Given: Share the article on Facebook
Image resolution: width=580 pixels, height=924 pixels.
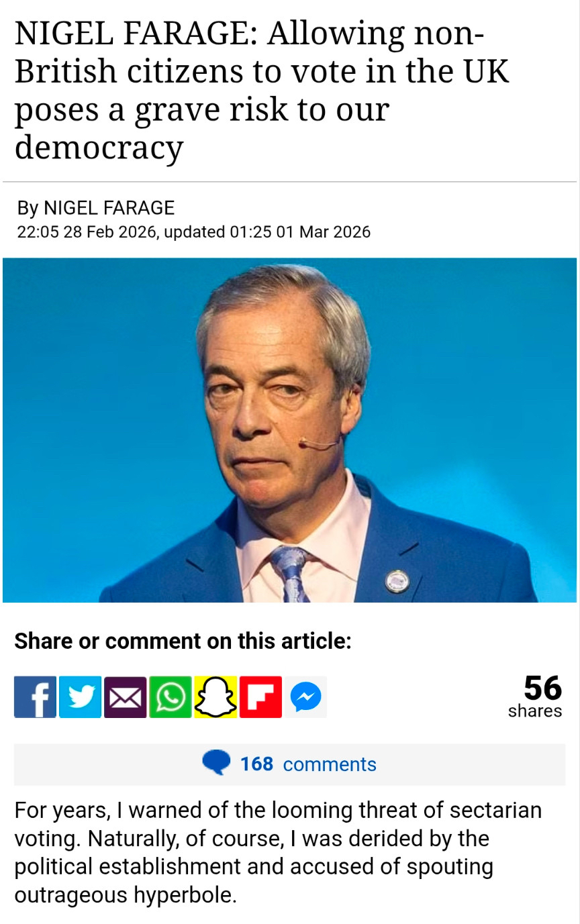Looking at the screenshot, I should (36, 697).
